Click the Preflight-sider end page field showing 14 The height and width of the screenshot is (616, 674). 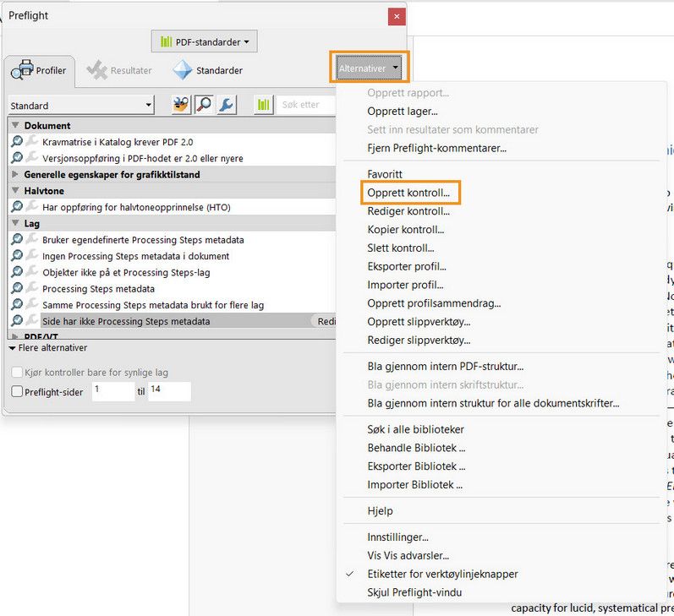169,391
